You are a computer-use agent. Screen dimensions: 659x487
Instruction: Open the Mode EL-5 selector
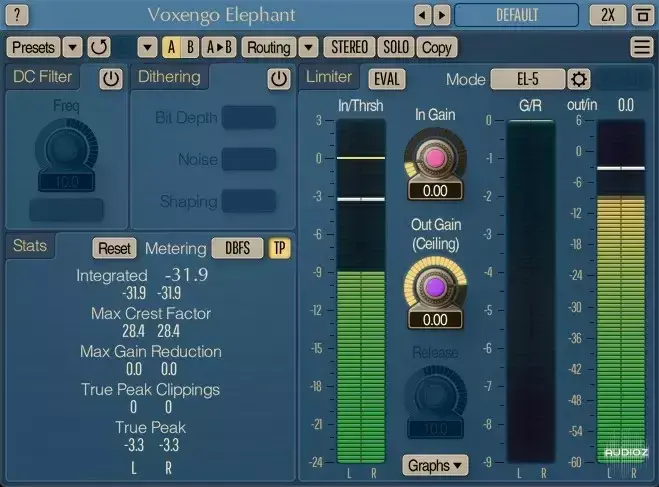coord(527,79)
